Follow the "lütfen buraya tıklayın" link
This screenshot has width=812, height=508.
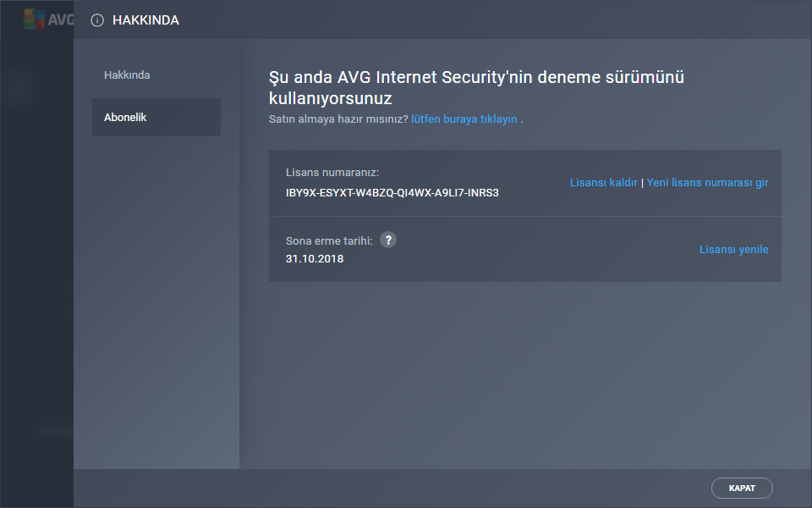[464, 119]
